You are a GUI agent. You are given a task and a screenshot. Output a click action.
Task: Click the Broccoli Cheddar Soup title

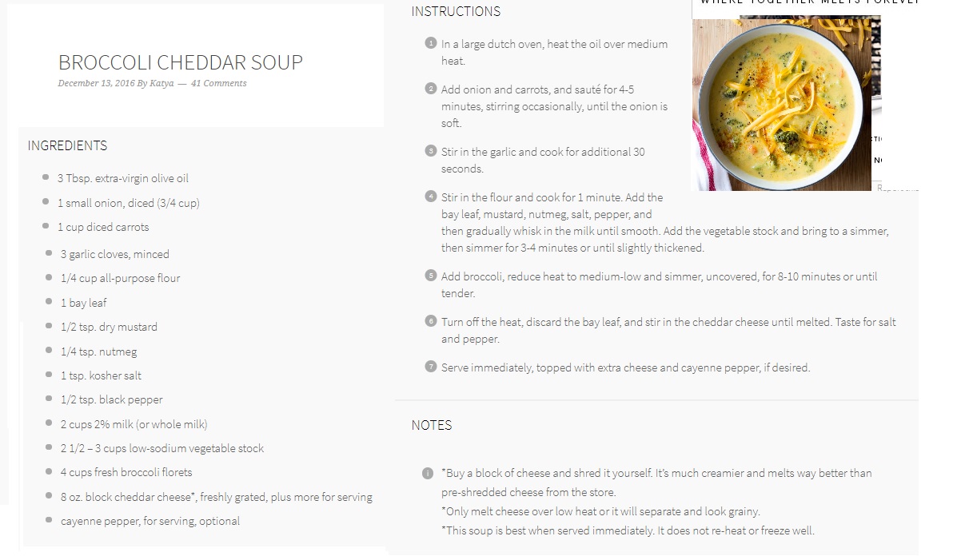[181, 62]
